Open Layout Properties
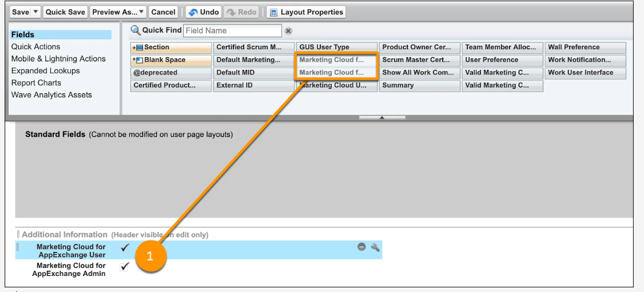 [306, 12]
